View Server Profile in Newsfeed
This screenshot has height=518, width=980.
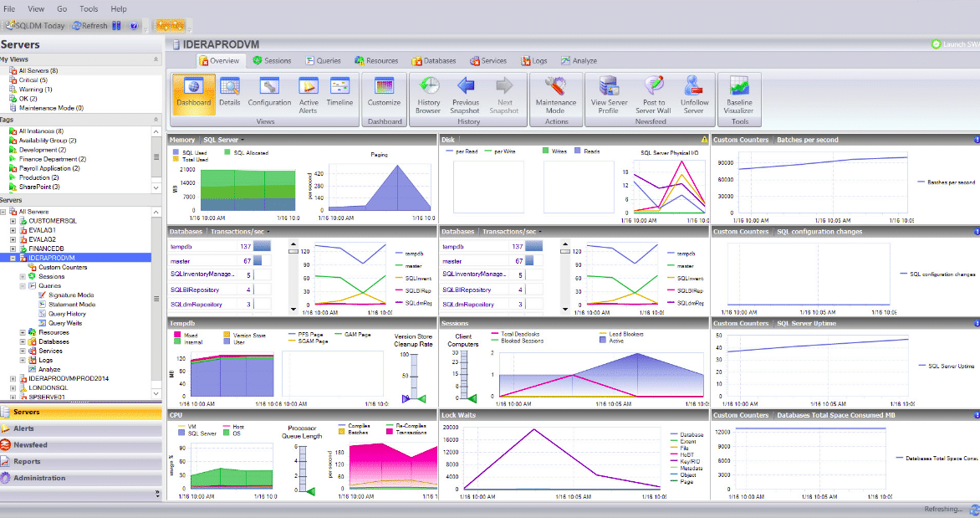609,95
